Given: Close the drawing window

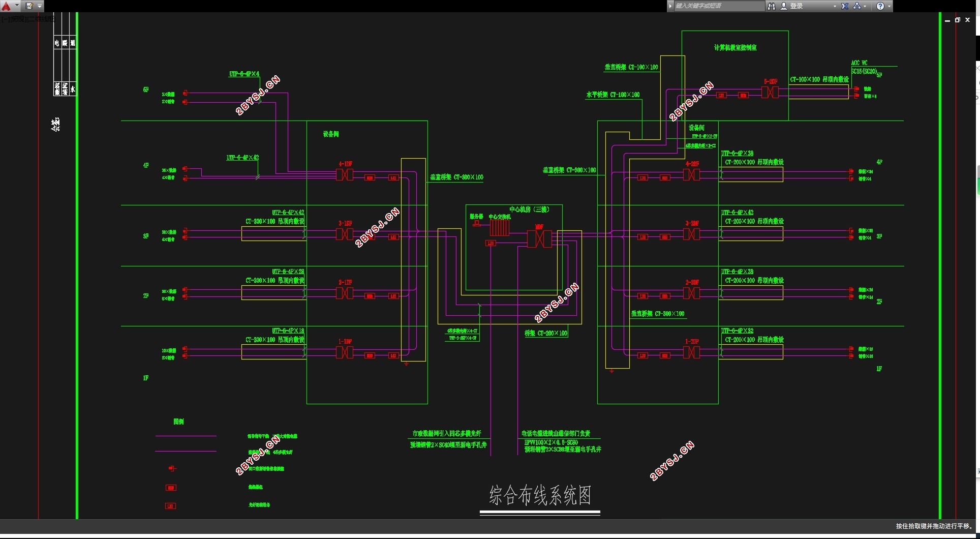Looking at the screenshot, I should click(x=968, y=20).
